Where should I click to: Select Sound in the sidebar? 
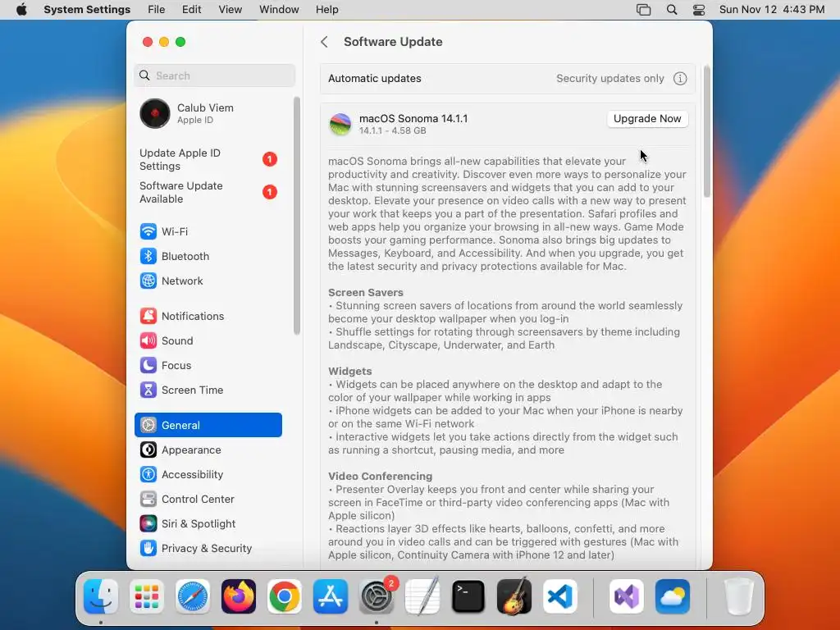pos(208,340)
